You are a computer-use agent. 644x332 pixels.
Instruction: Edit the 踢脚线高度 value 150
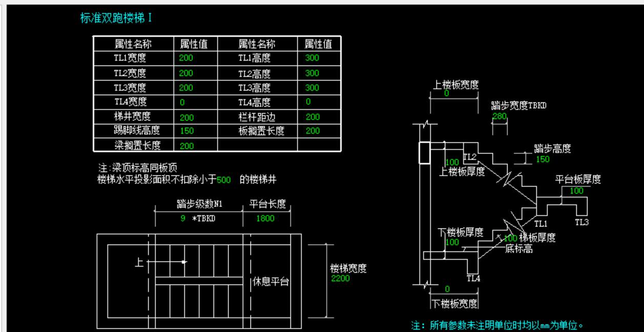186,131
